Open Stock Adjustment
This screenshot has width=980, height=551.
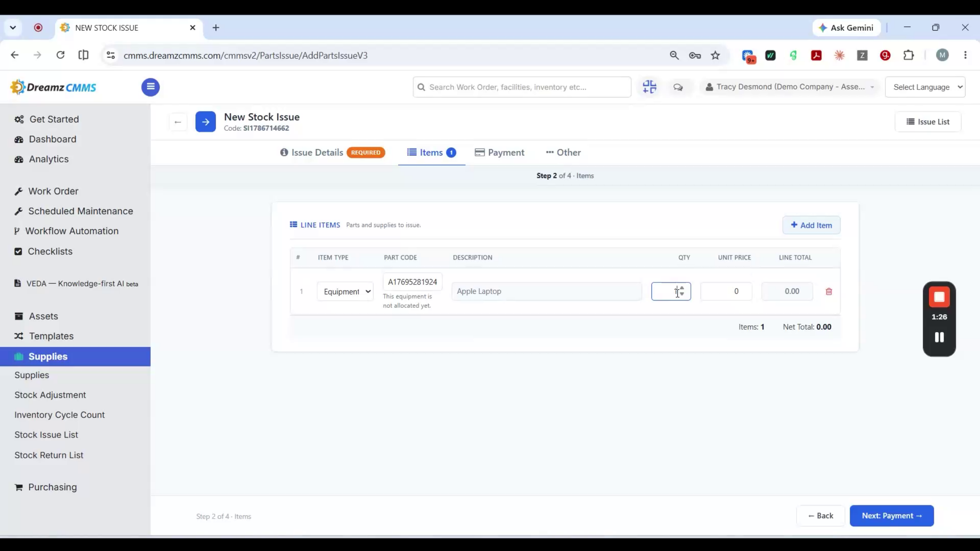coord(50,395)
